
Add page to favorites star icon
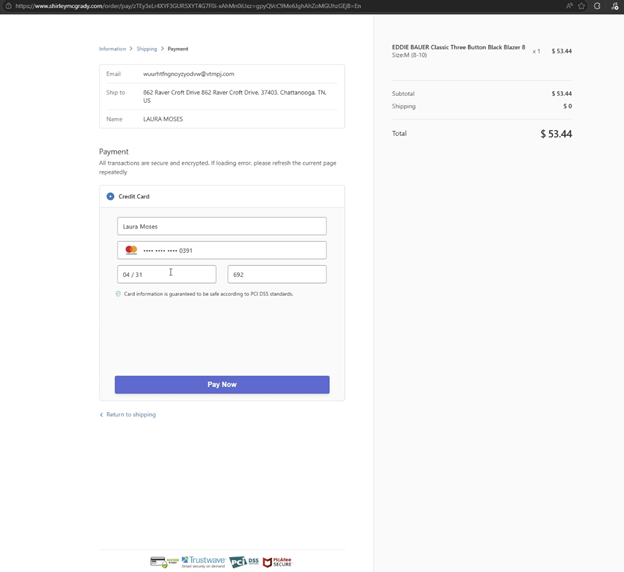click(x=581, y=6)
